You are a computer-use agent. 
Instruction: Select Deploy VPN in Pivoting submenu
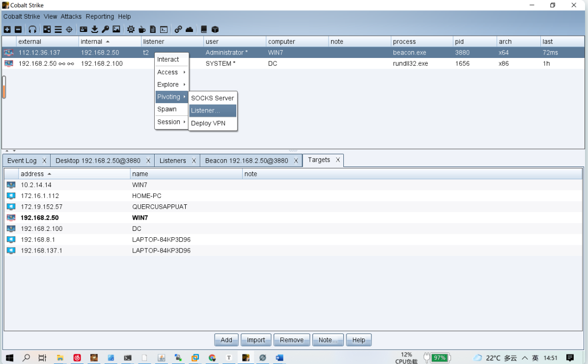(x=213, y=123)
